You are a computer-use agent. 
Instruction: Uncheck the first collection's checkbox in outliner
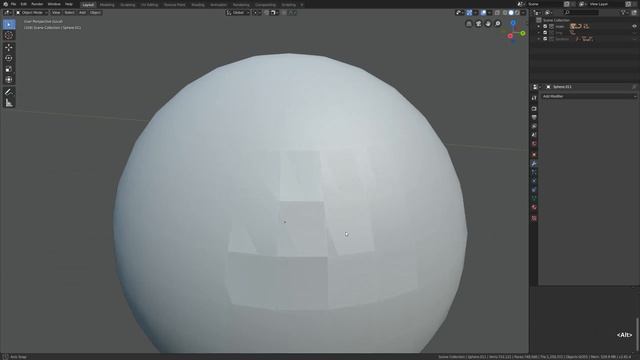tap(545, 26)
